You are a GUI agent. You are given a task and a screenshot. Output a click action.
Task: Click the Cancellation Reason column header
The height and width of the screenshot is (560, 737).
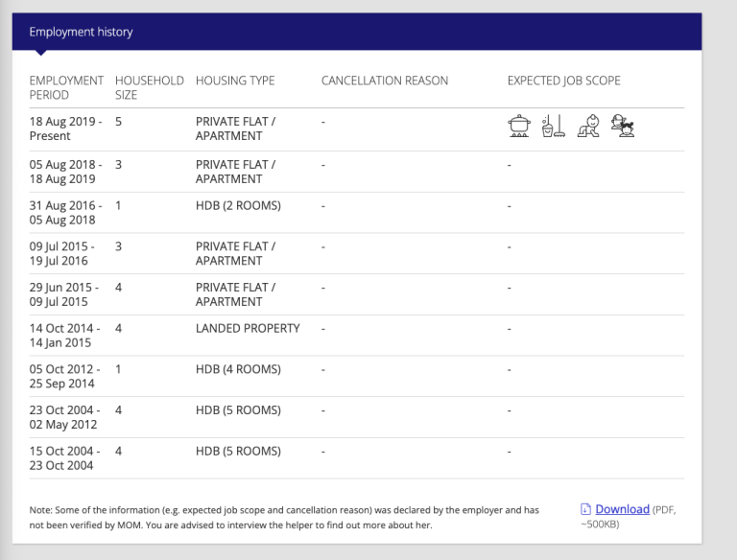385,81
